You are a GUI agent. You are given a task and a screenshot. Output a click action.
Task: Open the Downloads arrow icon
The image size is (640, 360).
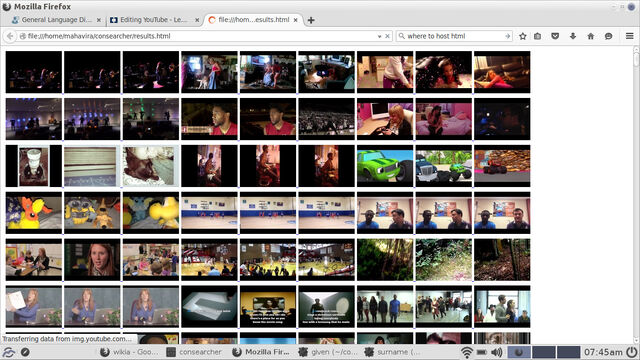573,36
